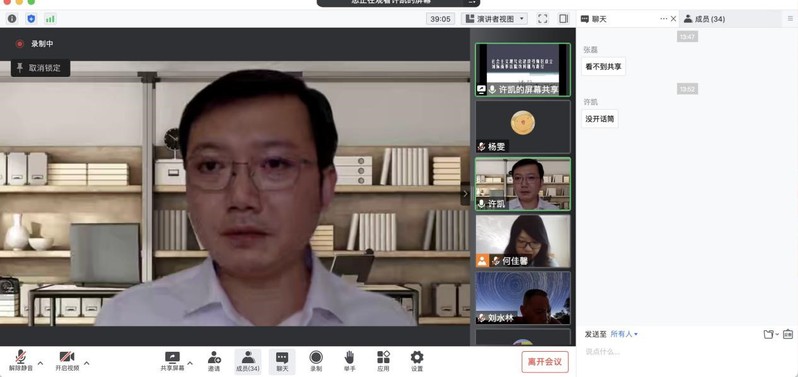Start recording with the 录制 icon
798x377 pixels.
tap(316, 361)
